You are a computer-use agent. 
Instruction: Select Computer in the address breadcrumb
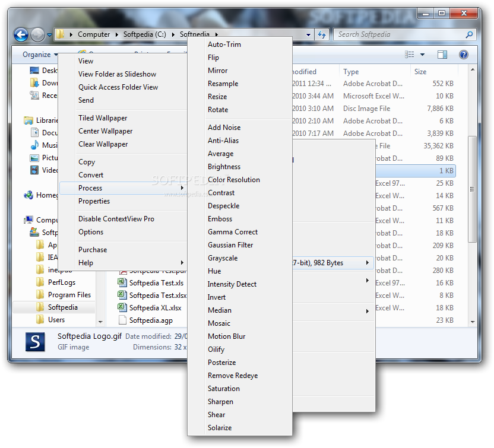pyautogui.click(x=94, y=34)
